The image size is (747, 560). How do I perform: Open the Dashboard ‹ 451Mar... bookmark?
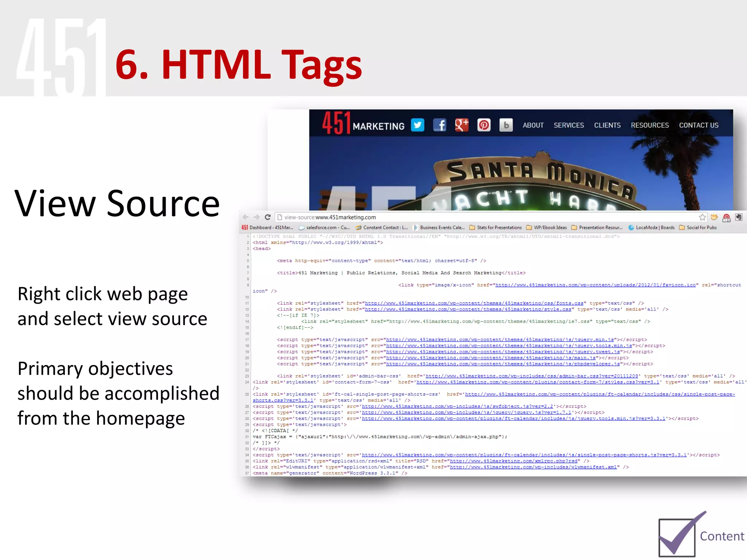click(267, 227)
